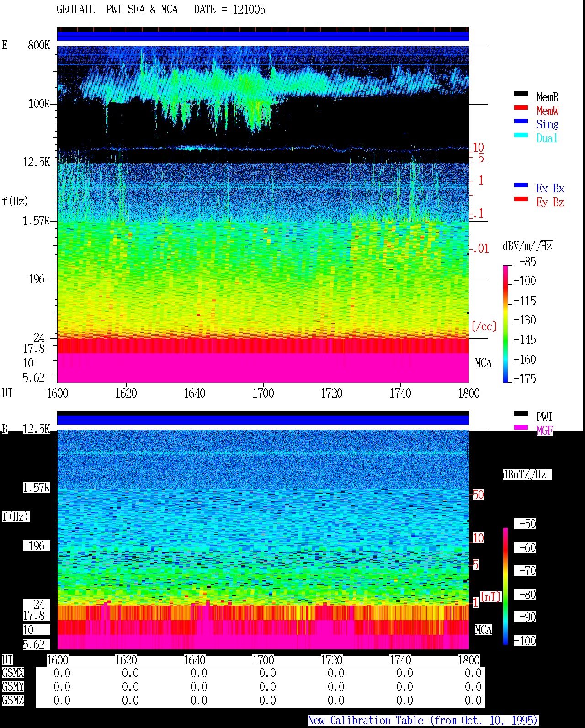Click the red swatch beside Ey Bz

click(x=521, y=199)
